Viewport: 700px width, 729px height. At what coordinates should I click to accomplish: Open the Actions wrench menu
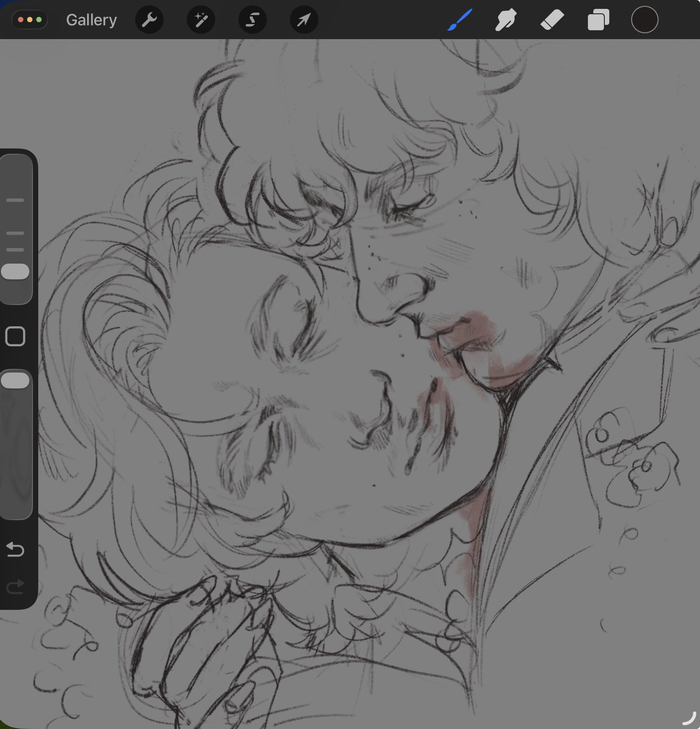tap(149, 20)
